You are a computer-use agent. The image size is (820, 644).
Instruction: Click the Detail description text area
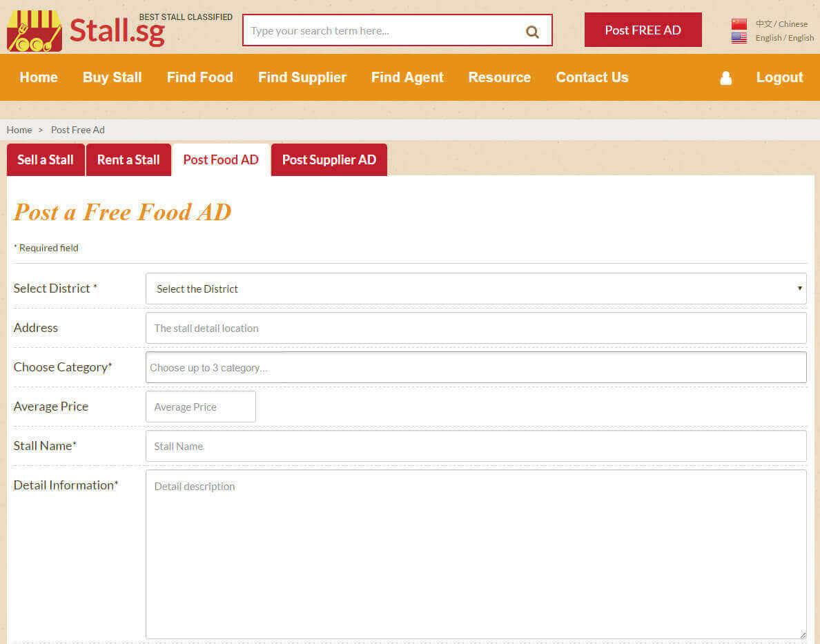(x=476, y=554)
